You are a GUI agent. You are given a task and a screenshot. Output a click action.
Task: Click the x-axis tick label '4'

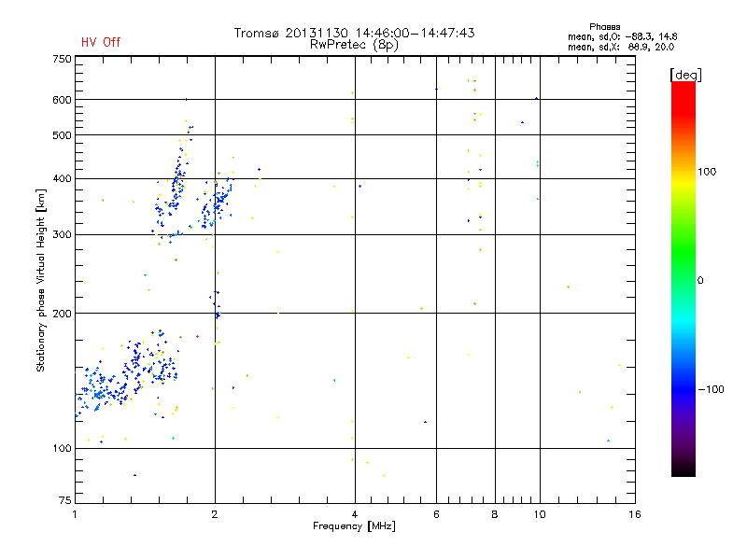point(355,514)
